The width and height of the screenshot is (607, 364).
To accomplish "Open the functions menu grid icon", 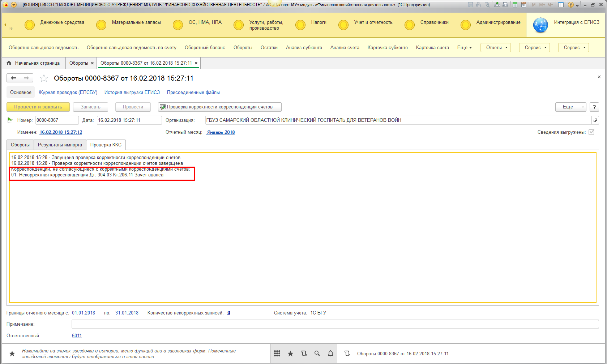I will point(277,354).
